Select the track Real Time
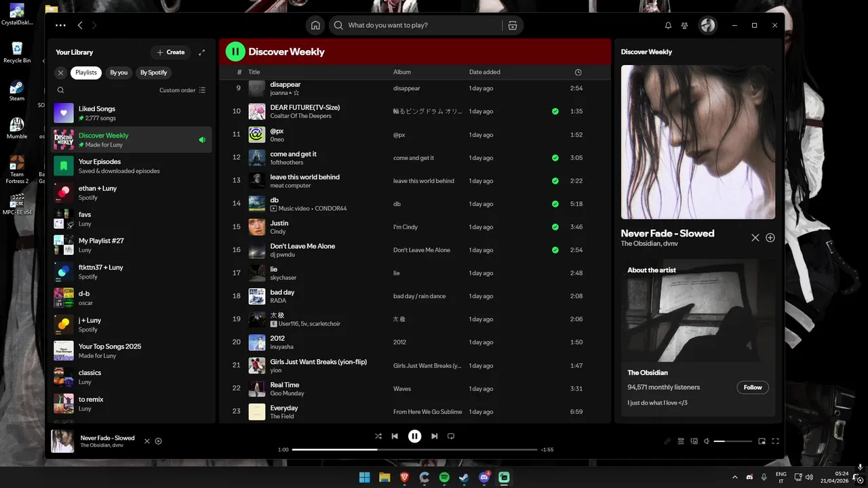 (414, 388)
